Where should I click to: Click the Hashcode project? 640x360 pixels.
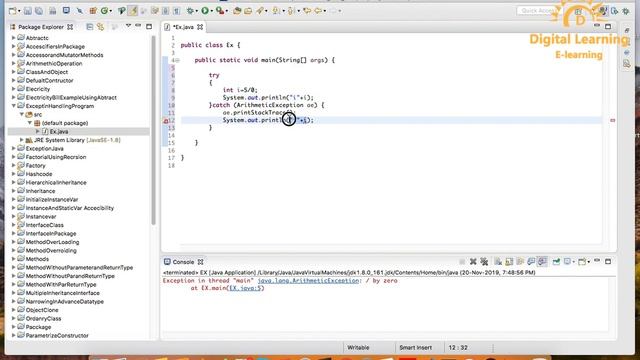point(39,174)
